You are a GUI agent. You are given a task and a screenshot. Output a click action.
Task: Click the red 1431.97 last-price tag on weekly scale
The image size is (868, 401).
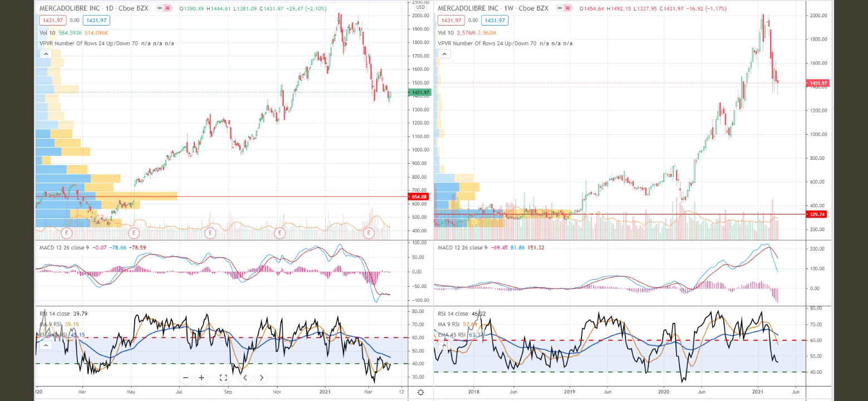(819, 83)
